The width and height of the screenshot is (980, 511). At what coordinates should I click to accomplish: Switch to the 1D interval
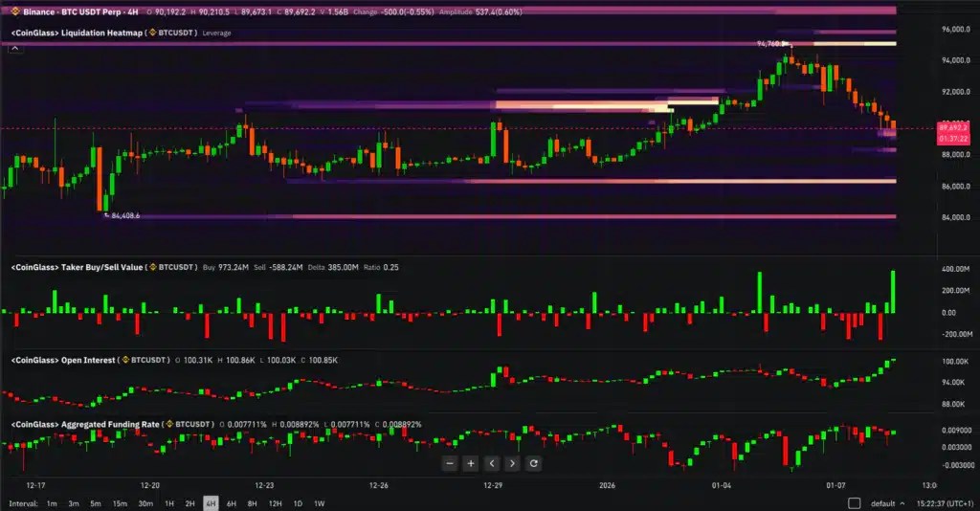tap(298, 503)
